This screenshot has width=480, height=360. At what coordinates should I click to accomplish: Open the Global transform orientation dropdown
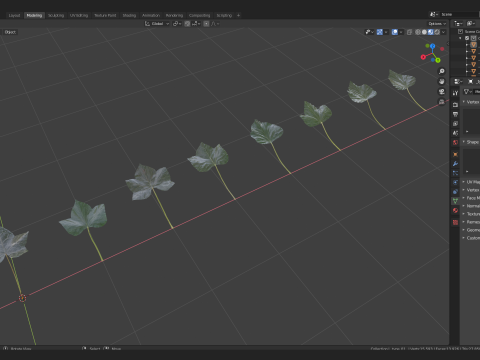click(x=157, y=24)
